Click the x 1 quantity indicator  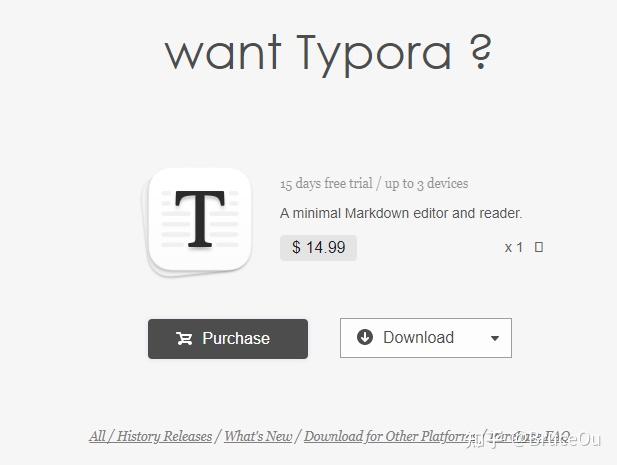coord(514,247)
